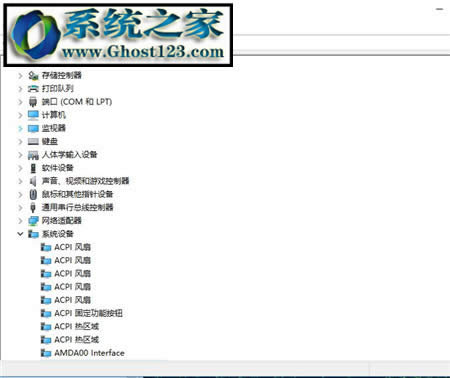Select the 打印队列 label

point(58,89)
